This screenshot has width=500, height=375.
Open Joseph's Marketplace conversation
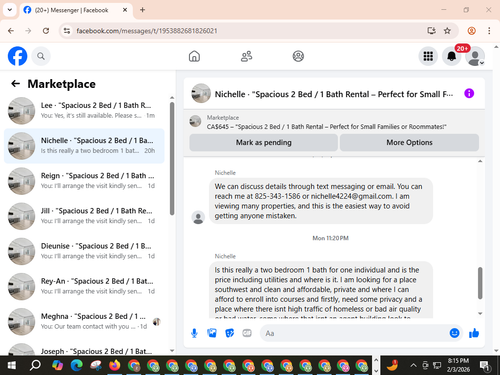point(84,349)
